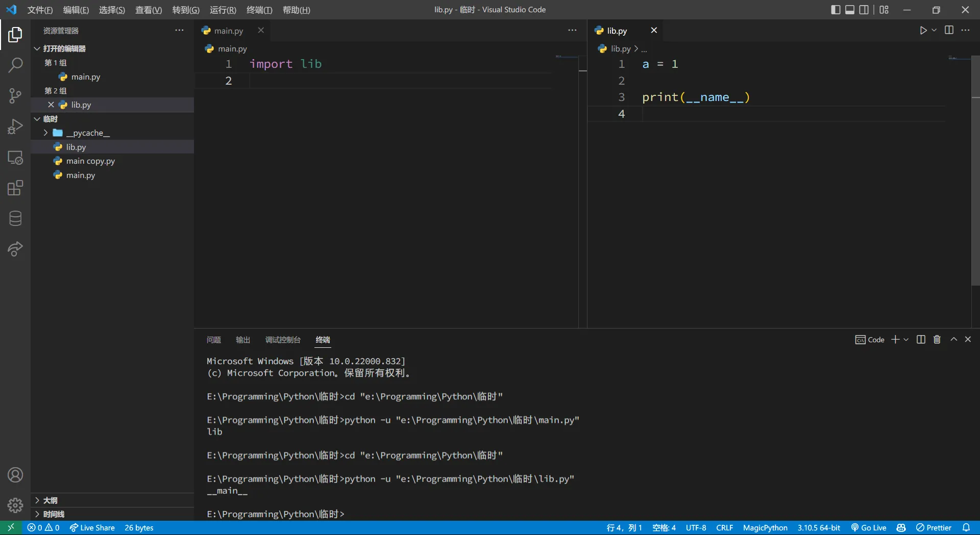980x535 pixels.
Task: Click Go Live in status bar
Action: pos(869,528)
